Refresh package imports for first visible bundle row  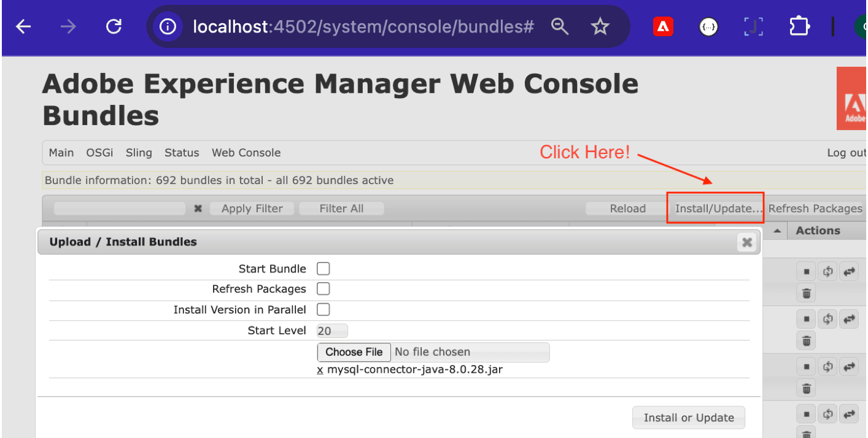(828, 271)
